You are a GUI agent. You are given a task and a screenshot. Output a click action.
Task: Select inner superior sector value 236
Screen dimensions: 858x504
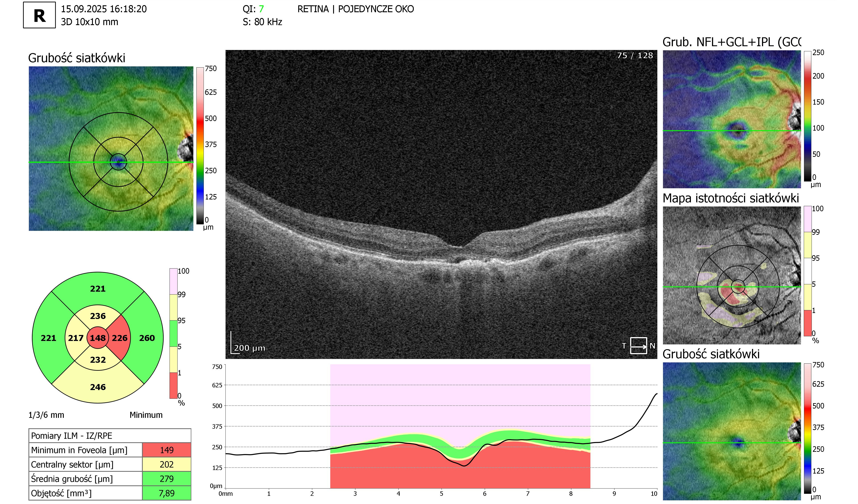(x=98, y=316)
